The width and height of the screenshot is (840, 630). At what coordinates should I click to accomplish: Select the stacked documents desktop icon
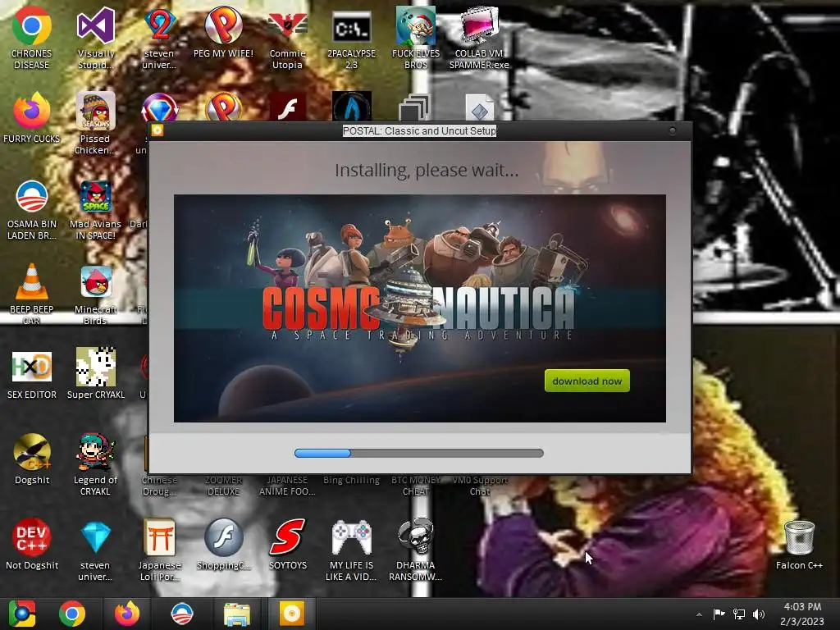click(415, 107)
